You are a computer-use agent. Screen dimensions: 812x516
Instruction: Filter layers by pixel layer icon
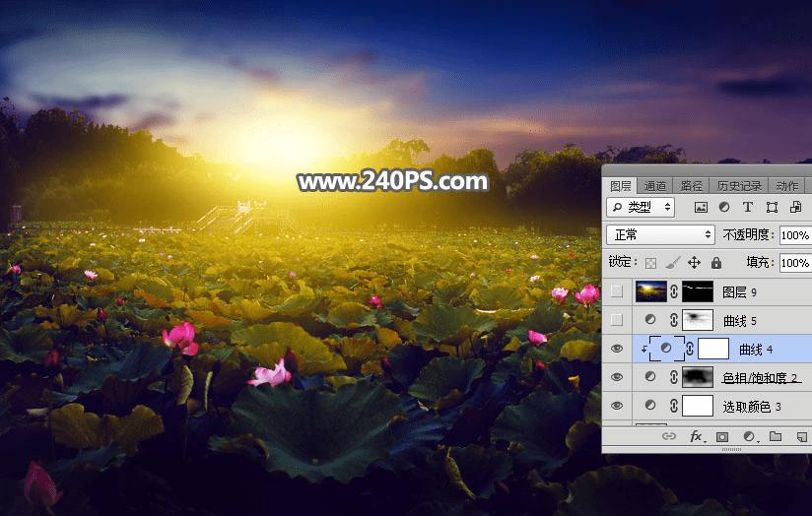(701, 208)
